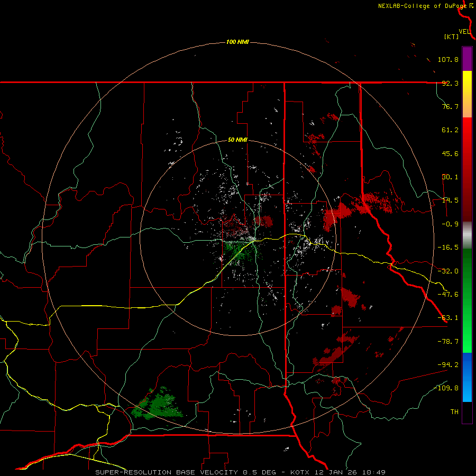
Task: Click the Super-Resolution Base Velocity footer caption
Action: tap(241, 472)
